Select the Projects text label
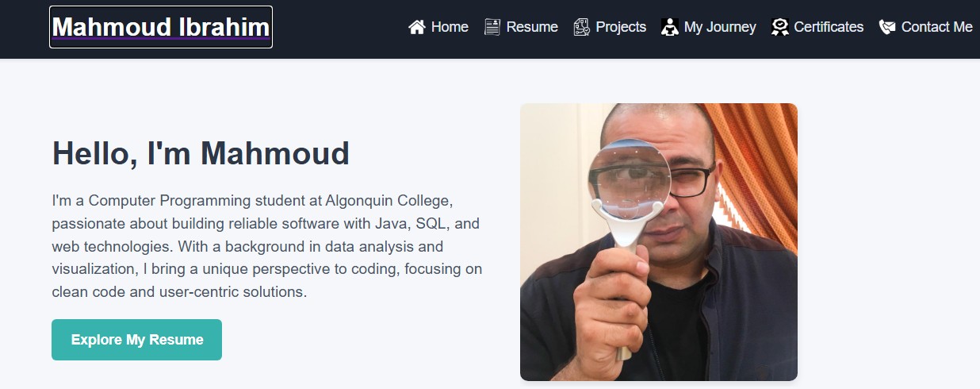 pos(621,27)
